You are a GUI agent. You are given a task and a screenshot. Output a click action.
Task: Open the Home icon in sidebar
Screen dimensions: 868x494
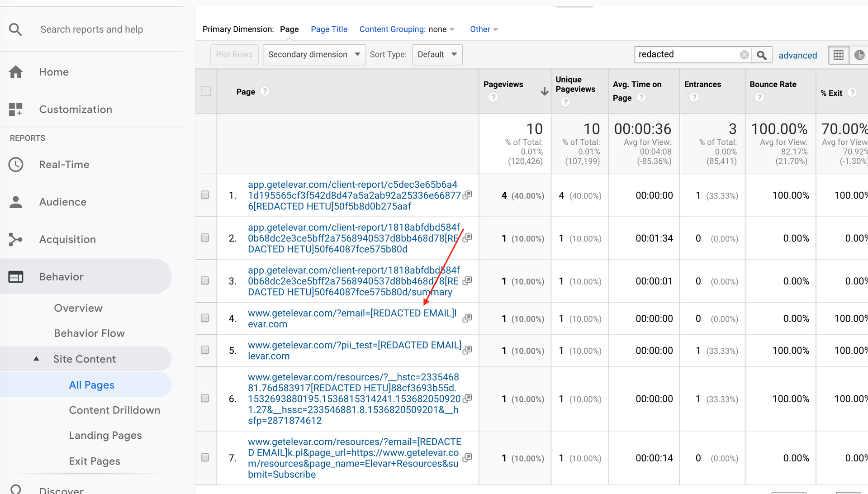click(16, 72)
